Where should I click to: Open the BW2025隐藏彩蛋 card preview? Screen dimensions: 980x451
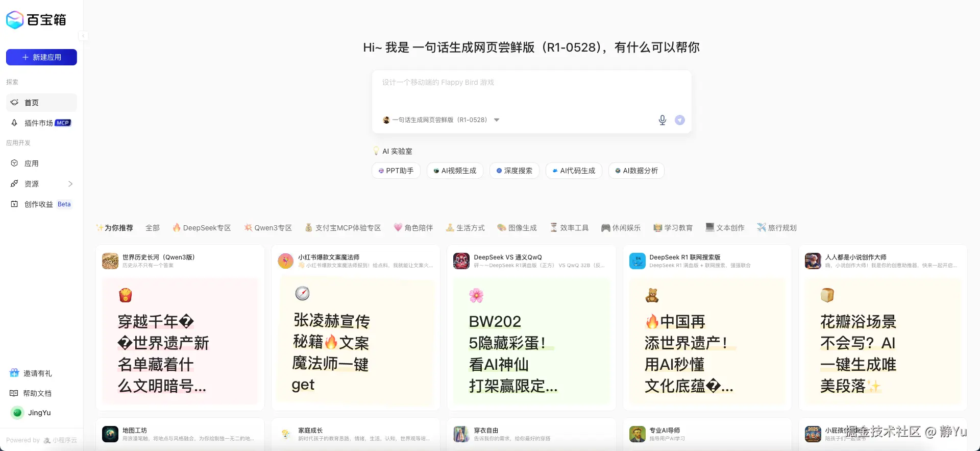click(x=531, y=341)
